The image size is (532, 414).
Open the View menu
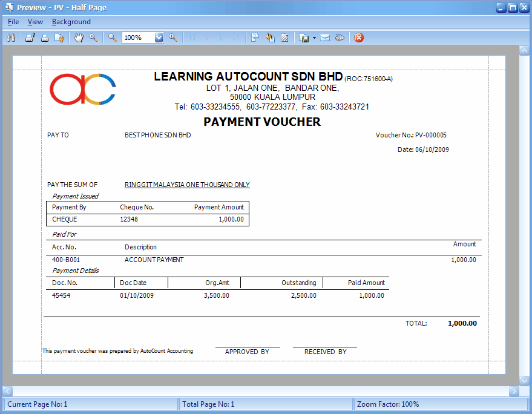coord(35,22)
